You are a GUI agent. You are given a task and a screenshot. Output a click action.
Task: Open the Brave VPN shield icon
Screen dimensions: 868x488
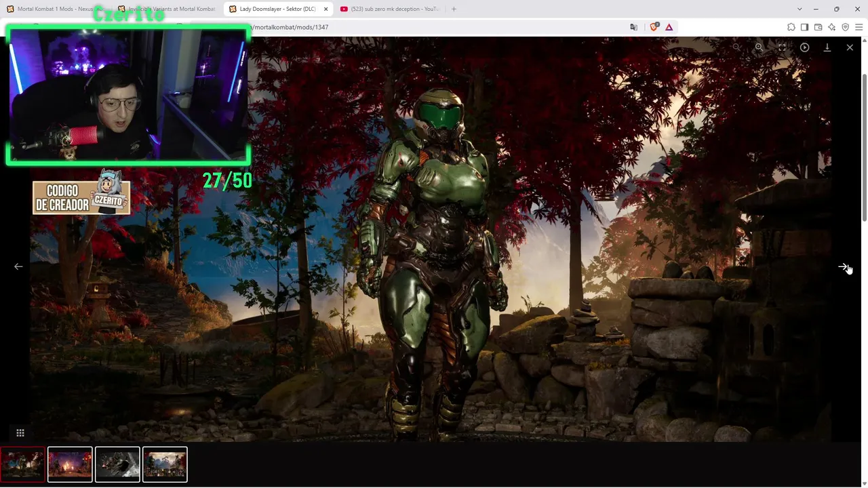[x=845, y=27]
